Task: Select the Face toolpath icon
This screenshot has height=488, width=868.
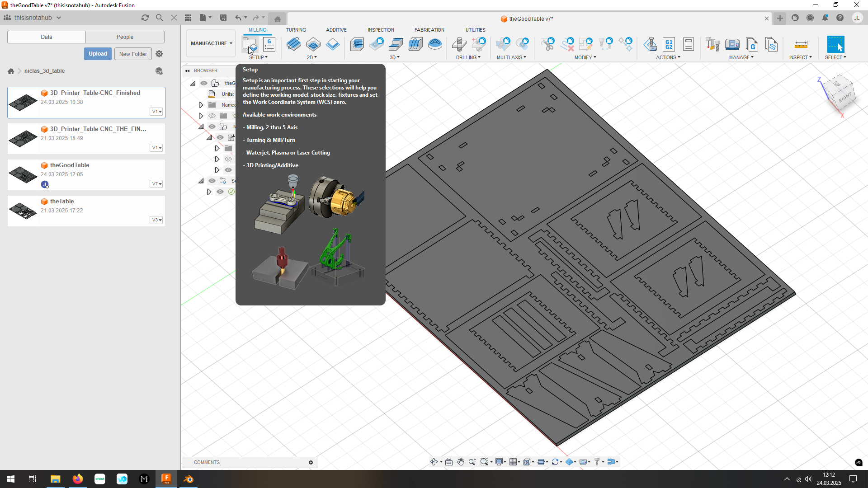Action: click(332, 44)
